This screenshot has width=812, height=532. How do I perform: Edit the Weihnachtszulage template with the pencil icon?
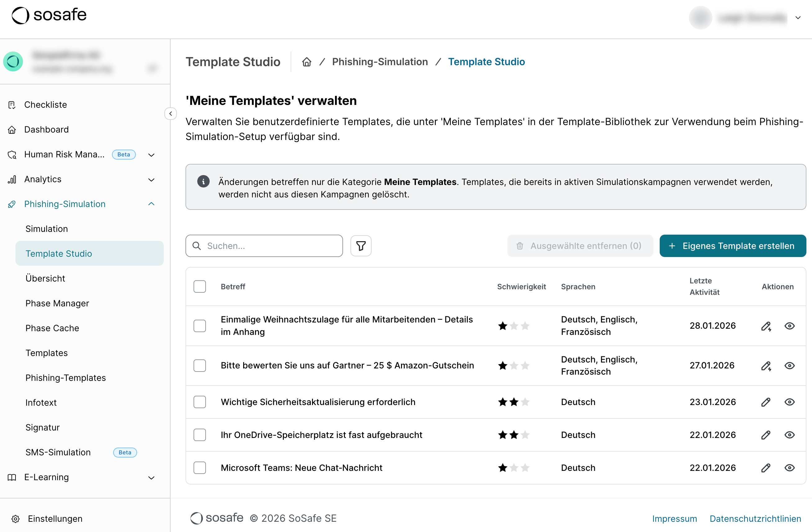[x=765, y=326]
